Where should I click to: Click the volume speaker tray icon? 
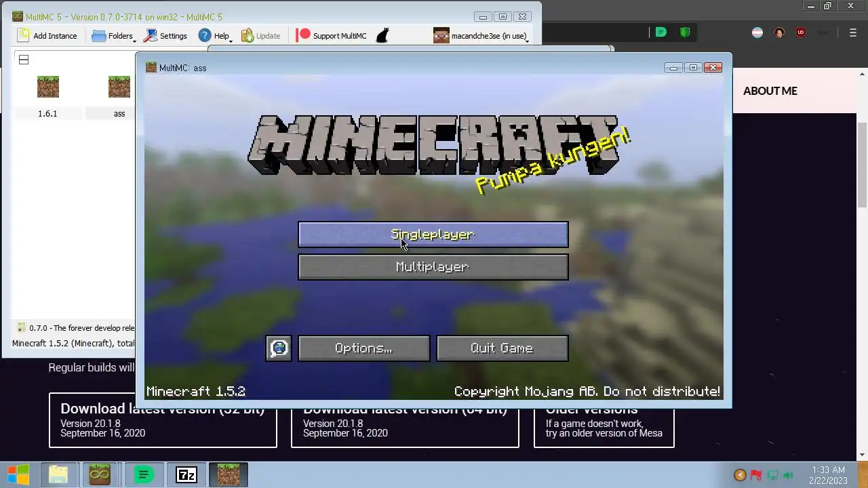click(788, 476)
